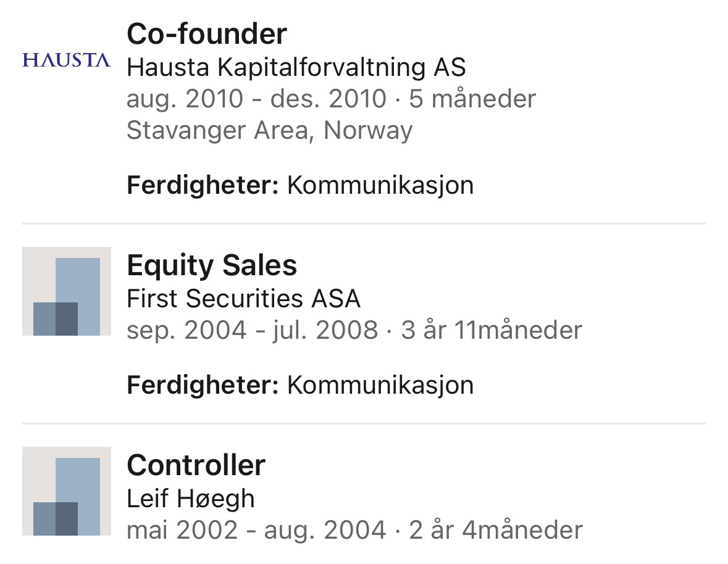Viewport: 728px width, 564px height.
Task: Open Hausta Kapitalforvaltning AS company page
Action: click(296, 67)
